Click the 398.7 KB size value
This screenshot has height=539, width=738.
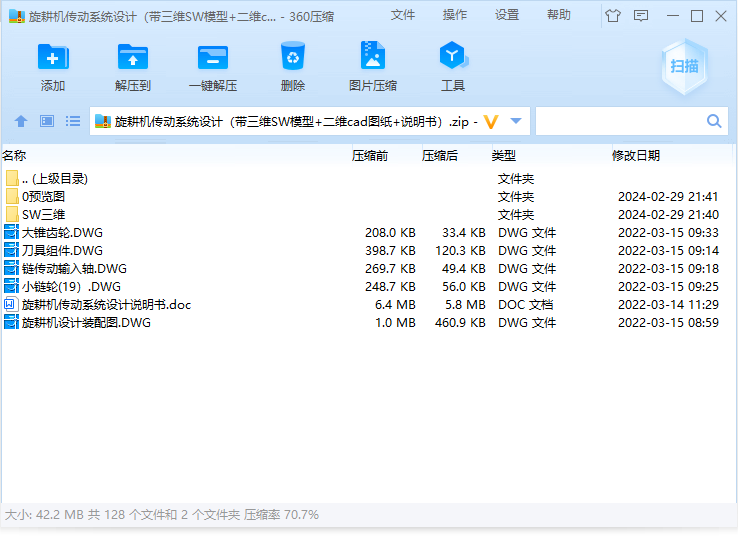point(391,250)
